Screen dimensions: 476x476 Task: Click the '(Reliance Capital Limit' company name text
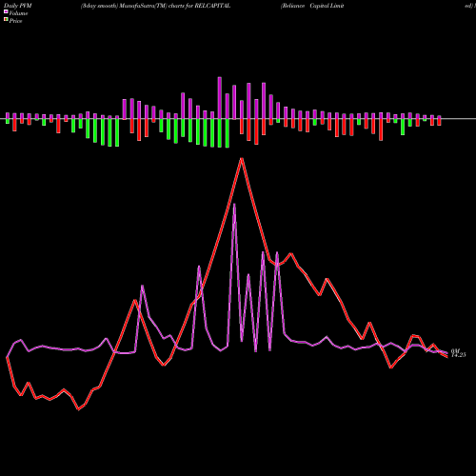click(x=312, y=6)
